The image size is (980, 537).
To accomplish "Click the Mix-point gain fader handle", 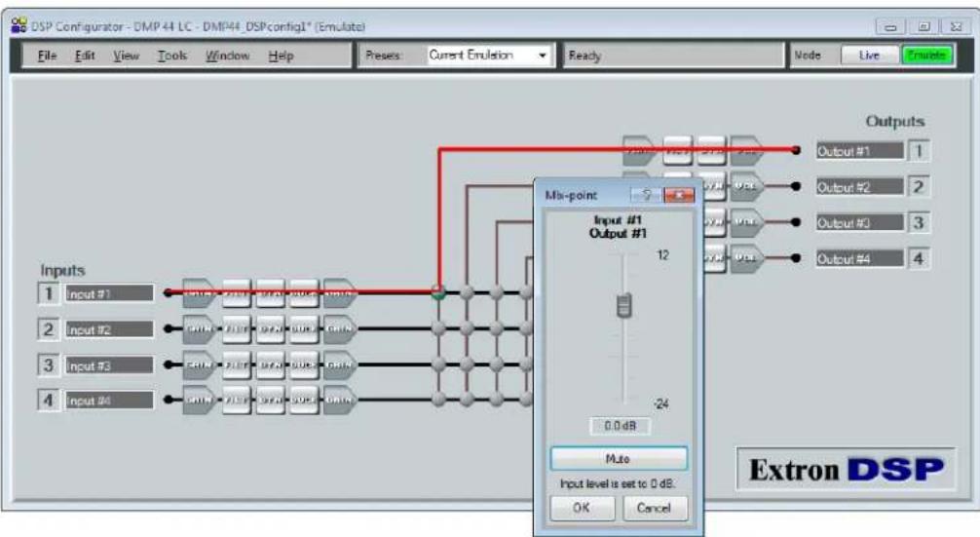I will tap(623, 305).
